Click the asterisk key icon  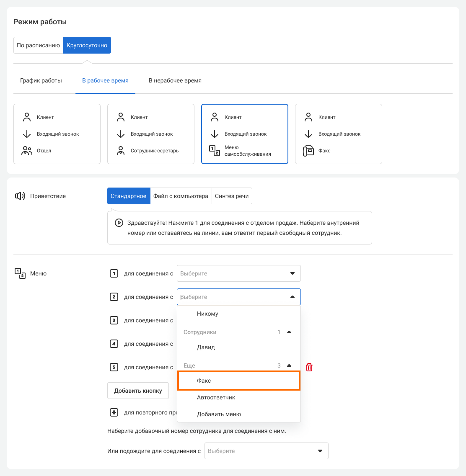114,412
